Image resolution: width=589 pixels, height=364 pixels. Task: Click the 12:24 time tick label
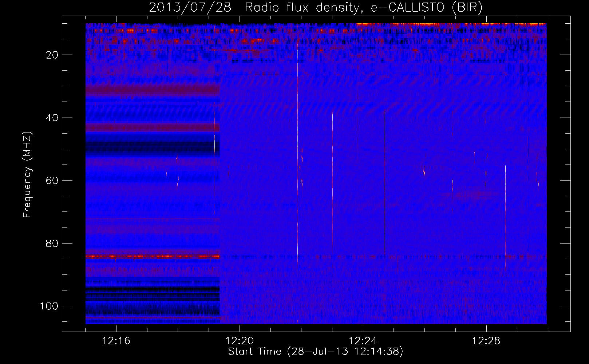click(x=363, y=341)
